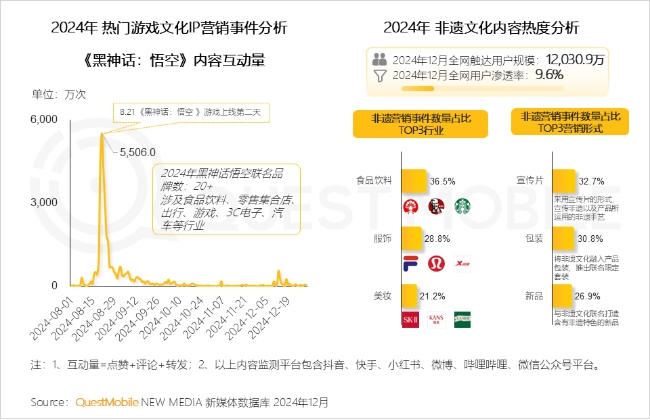Click the 食品饮料 36.5% yellow bar
650x420 pixels.
414,181
